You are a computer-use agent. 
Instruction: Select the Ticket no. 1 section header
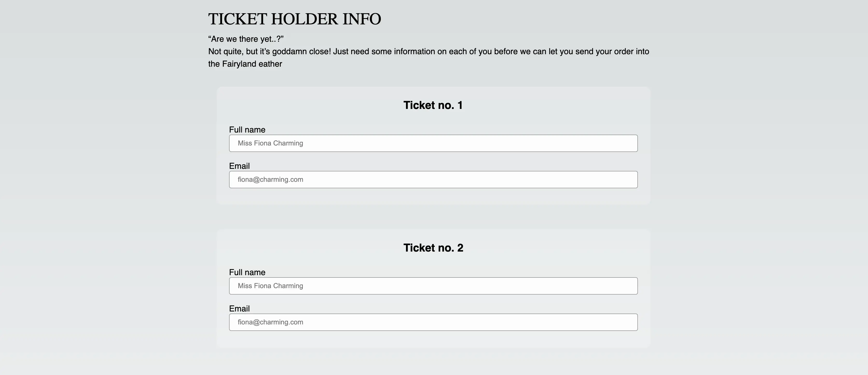(x=433, y=105)
